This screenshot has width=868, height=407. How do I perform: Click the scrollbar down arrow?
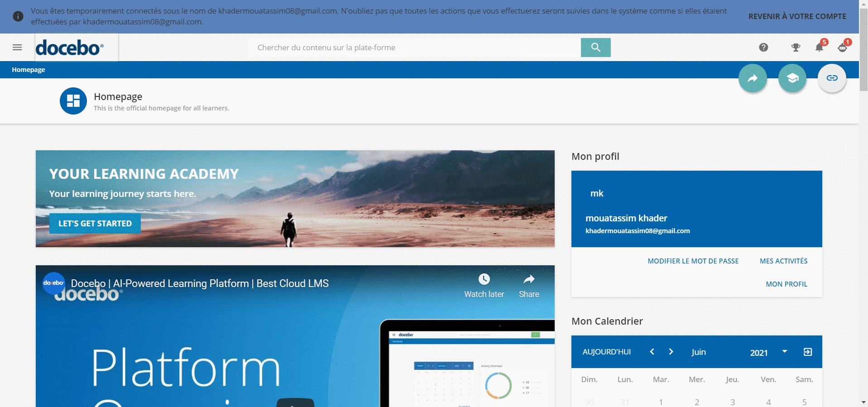[x=863, y=402]
